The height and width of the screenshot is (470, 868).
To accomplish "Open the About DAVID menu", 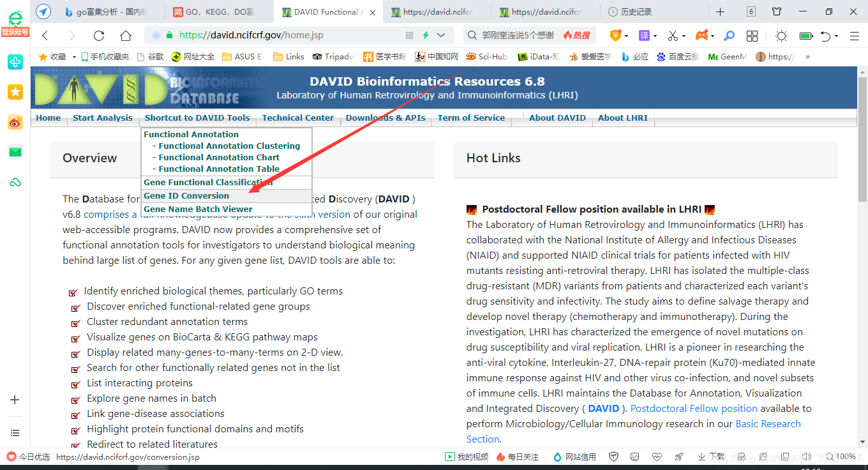I will (557, 117).
